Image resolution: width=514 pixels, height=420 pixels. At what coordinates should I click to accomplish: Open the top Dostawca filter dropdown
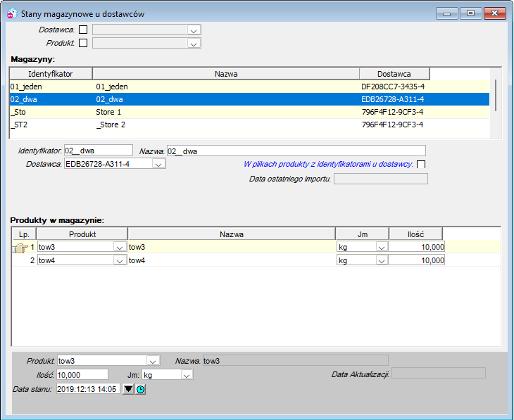194,30
